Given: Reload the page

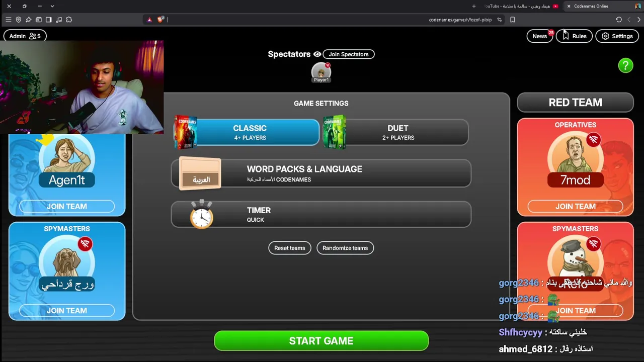Looking at the screenshot, I should pos(619,20).
